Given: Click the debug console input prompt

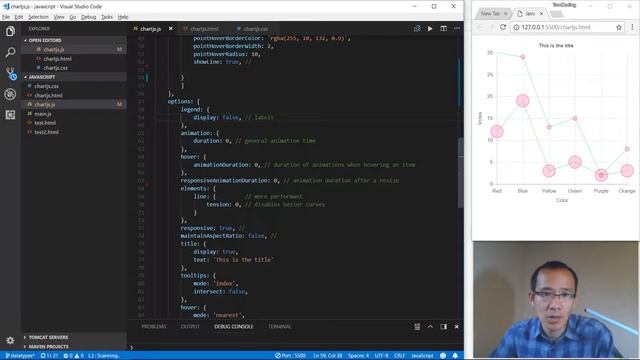Looking at the screenshot, I should [296, 347].
